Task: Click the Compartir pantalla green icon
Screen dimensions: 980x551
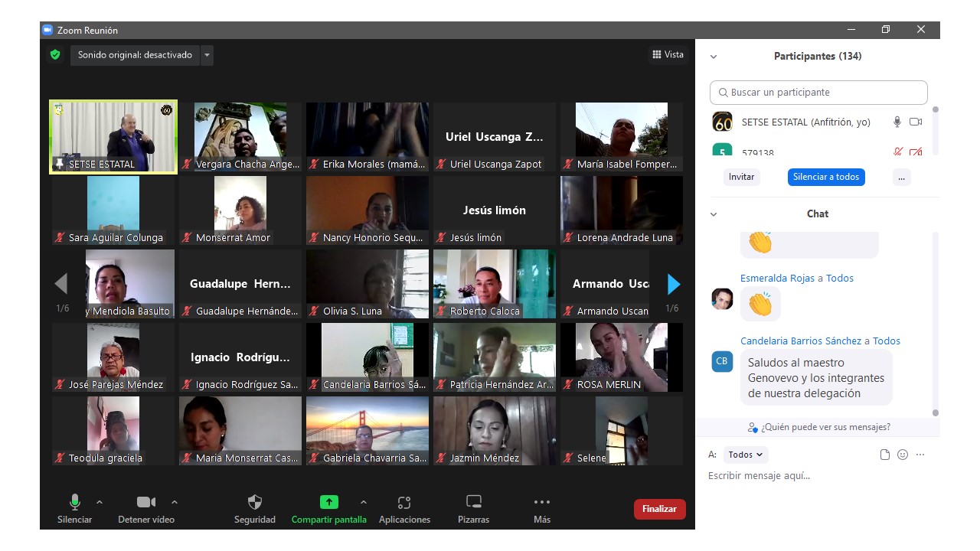Action: [328, 503]
